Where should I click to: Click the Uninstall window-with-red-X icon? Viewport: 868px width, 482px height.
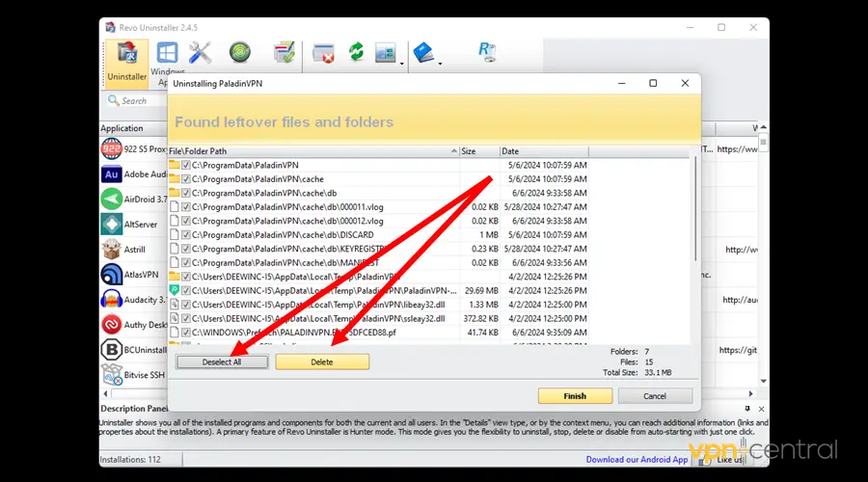(323, 54)
